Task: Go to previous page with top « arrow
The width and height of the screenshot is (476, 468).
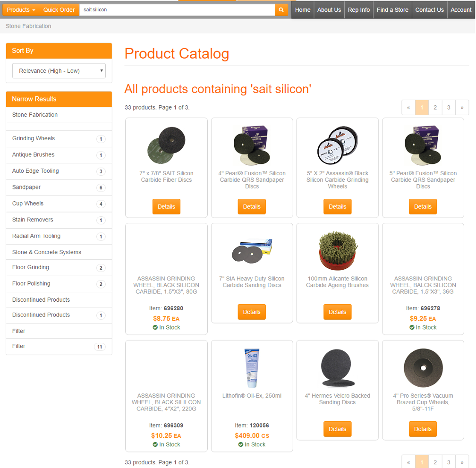Action: [408, 108]
